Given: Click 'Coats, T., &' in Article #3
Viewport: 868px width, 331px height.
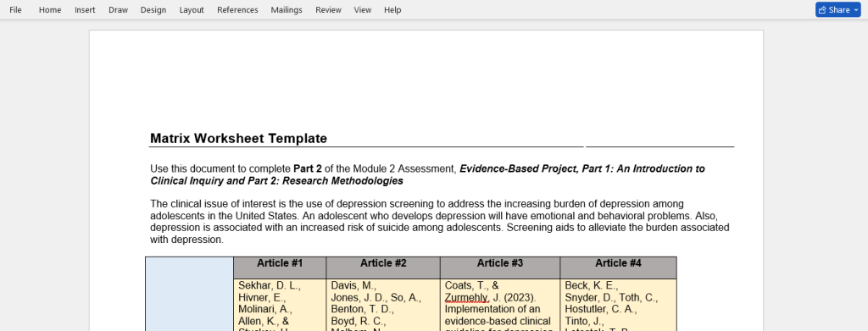Looking at the screenshot, I should pyautogui.click(x=471, y=285).
